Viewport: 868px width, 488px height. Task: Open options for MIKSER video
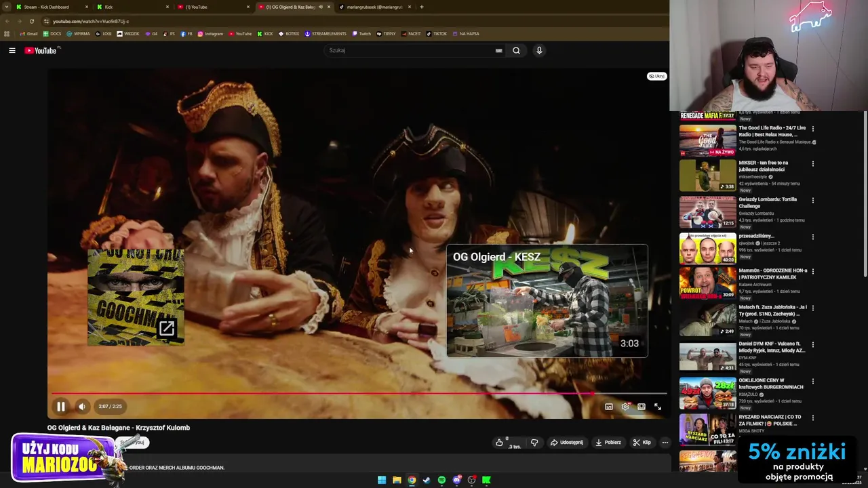813,164
